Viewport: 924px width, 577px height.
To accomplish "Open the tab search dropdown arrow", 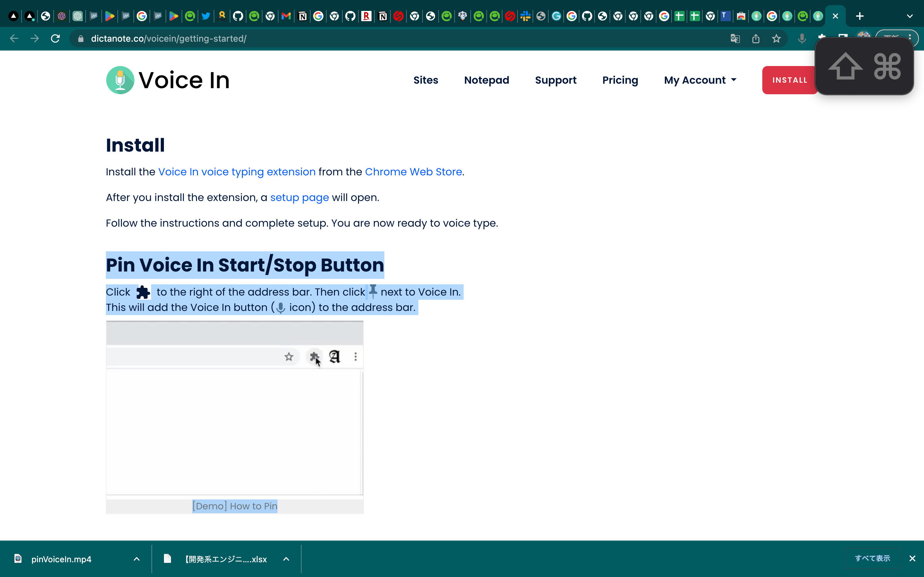I will coord(910,16).
